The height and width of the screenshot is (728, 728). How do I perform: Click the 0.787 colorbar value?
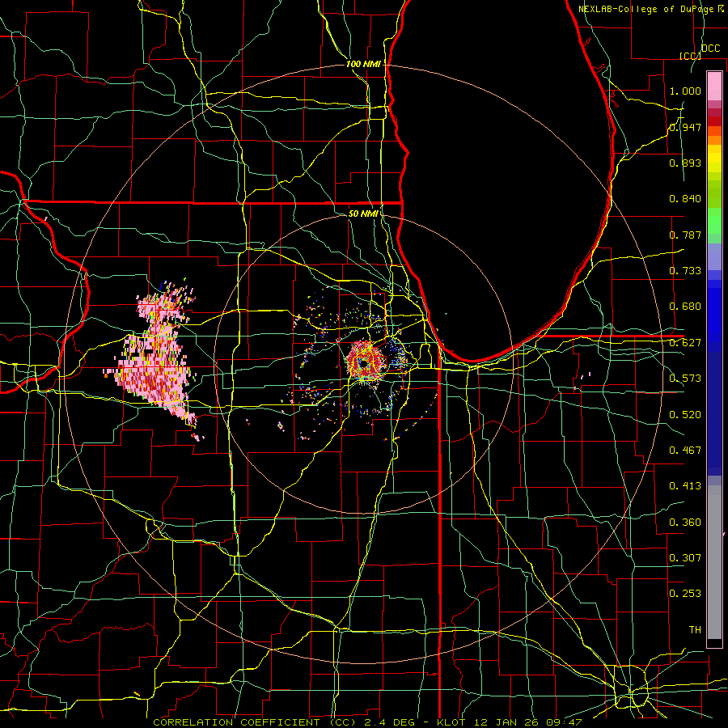point(685,235)
